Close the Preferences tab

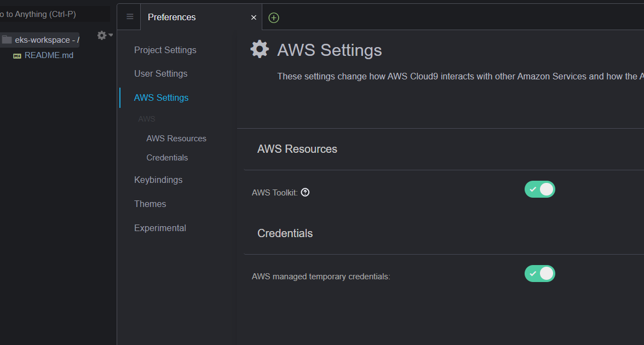254,18
